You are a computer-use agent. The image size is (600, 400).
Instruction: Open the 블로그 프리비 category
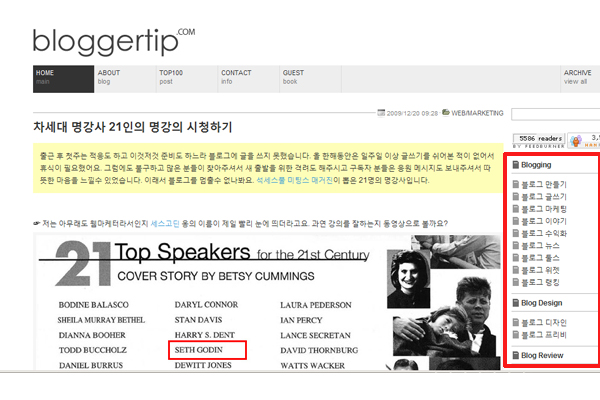click(544, 335)
